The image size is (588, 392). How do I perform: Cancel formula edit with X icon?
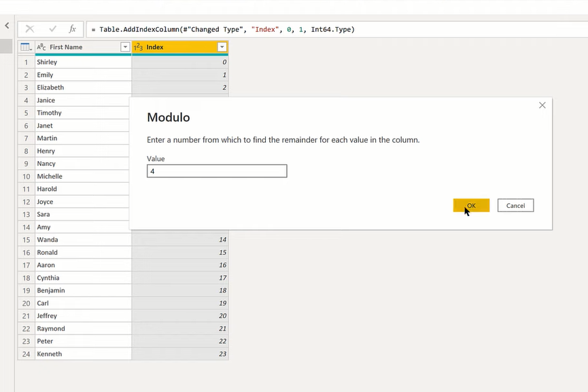pos(30,29)
